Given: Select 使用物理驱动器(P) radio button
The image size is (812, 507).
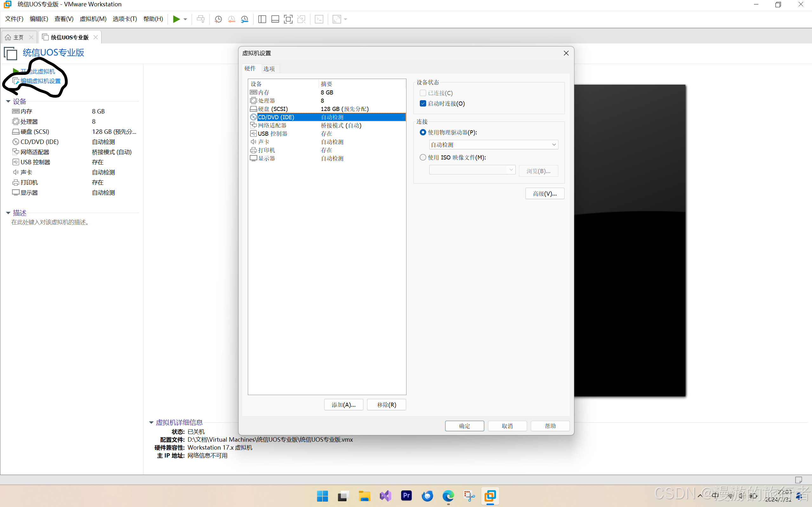Looking at the screenshot, I should 423,132.
